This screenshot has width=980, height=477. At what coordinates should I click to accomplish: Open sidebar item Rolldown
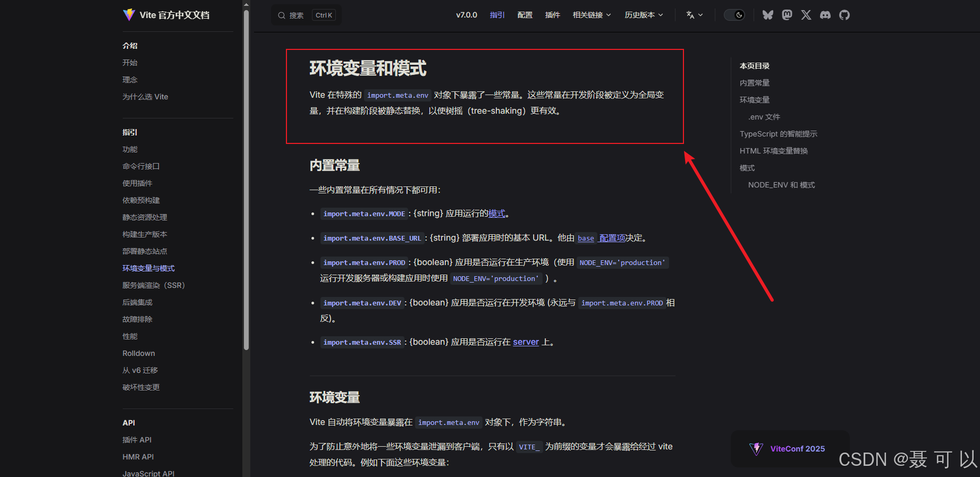click(x=139, y=353)
